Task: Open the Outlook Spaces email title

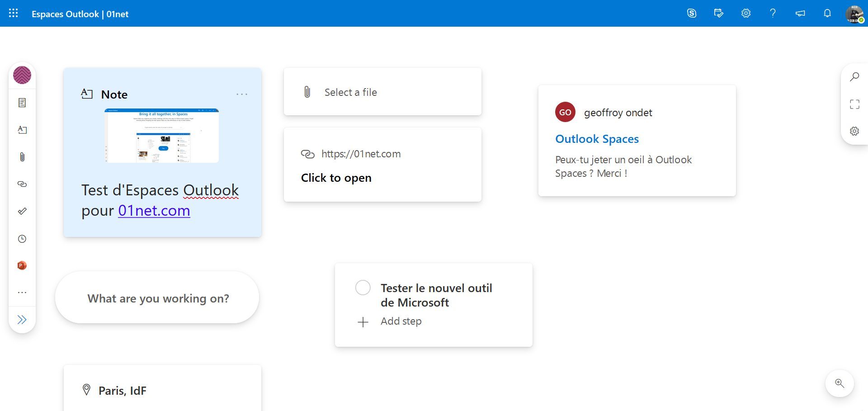Action: click(x=597, y=139)
